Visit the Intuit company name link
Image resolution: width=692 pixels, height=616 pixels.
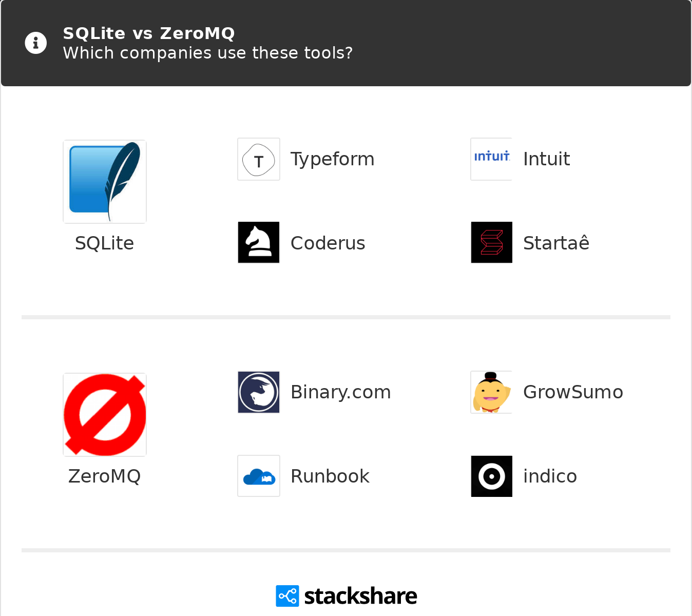(546, 159)
